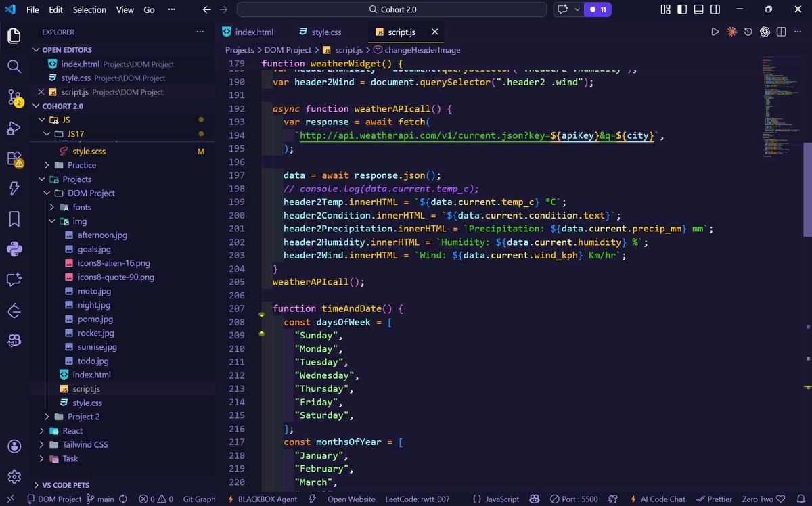
Task: Click Open Website in status bar
Action: pyautogui.click(x=351, y=499)
